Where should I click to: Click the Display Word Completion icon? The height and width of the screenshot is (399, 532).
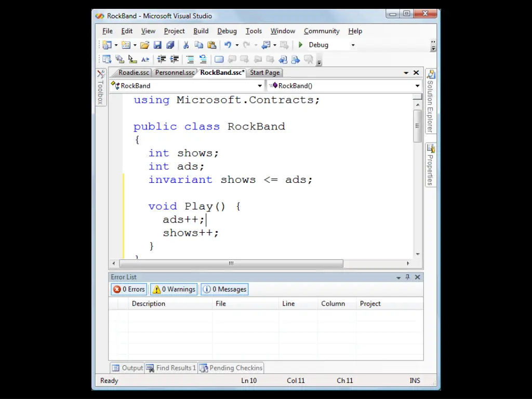(x=145, y=59)
